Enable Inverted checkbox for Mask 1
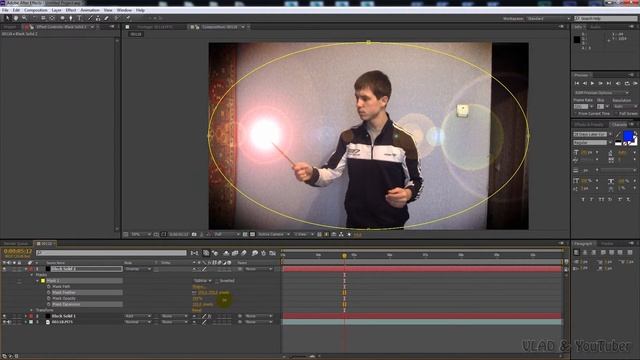The image size is (640, 360). pyautogui.click(x=217, y=281)
